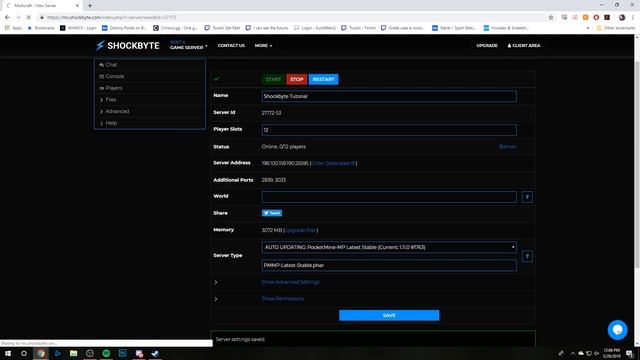This screenshot has width=640, height=360.
Task: Close the Multicraft View Server tab
Action: coord(77,5)
